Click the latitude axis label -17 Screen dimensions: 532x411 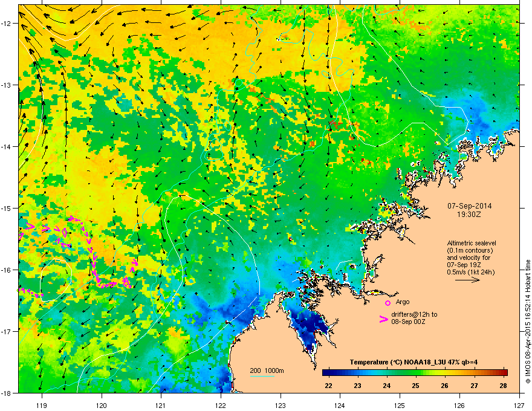(x=7, y=331)
